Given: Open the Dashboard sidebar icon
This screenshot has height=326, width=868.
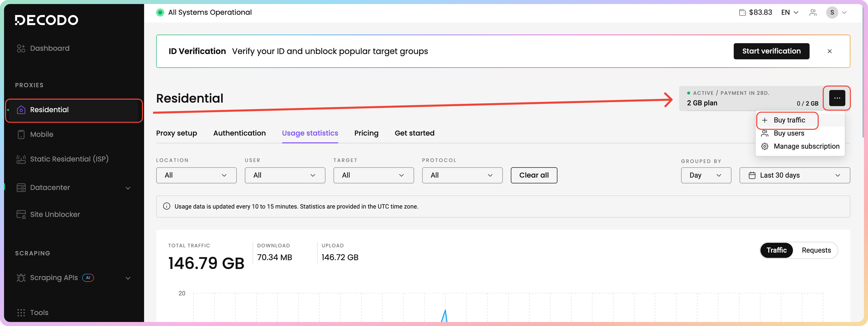Looking at the screenshot, I should click(x=21, y=49).
